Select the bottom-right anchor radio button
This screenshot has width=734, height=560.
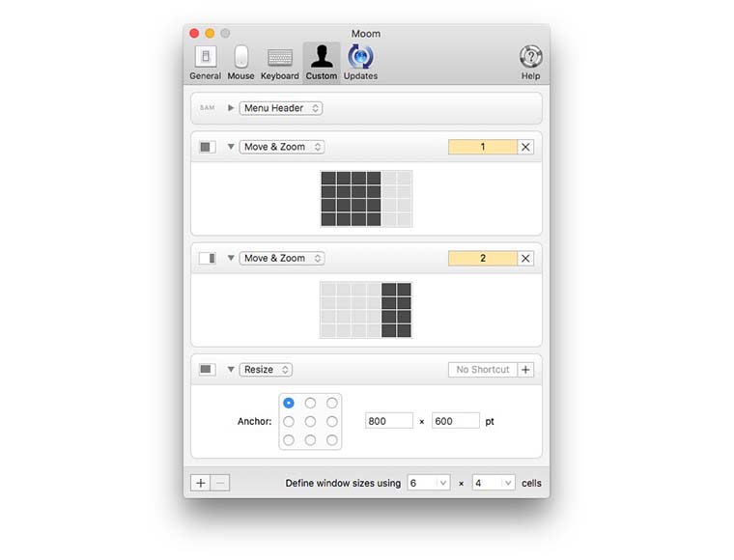tap(332, 440)
